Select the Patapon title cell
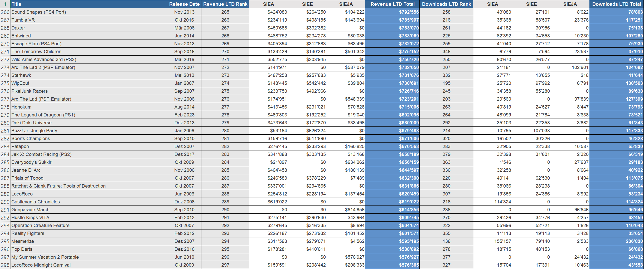 (x=20, y=146)
